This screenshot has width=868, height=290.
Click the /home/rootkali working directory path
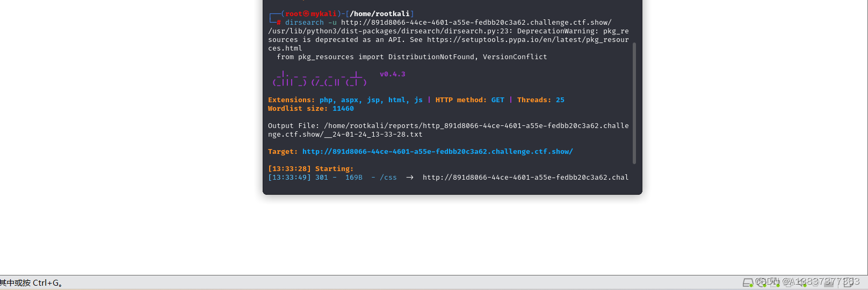380,13
